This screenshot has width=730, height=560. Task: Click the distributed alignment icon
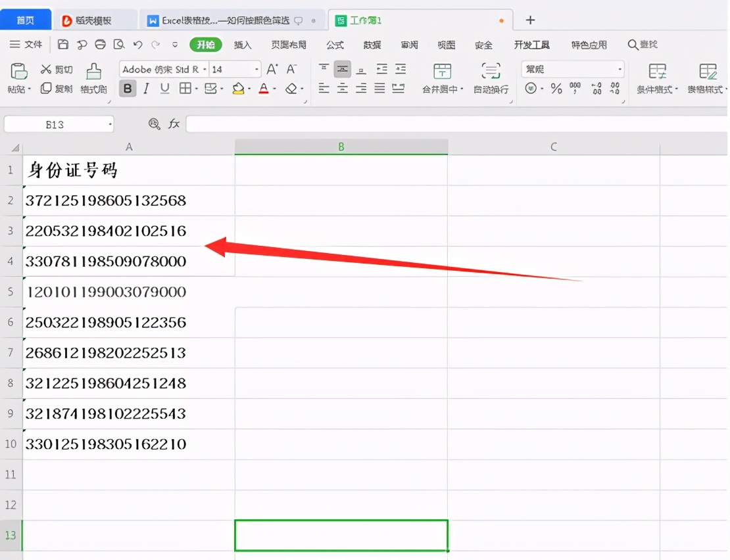399,88
